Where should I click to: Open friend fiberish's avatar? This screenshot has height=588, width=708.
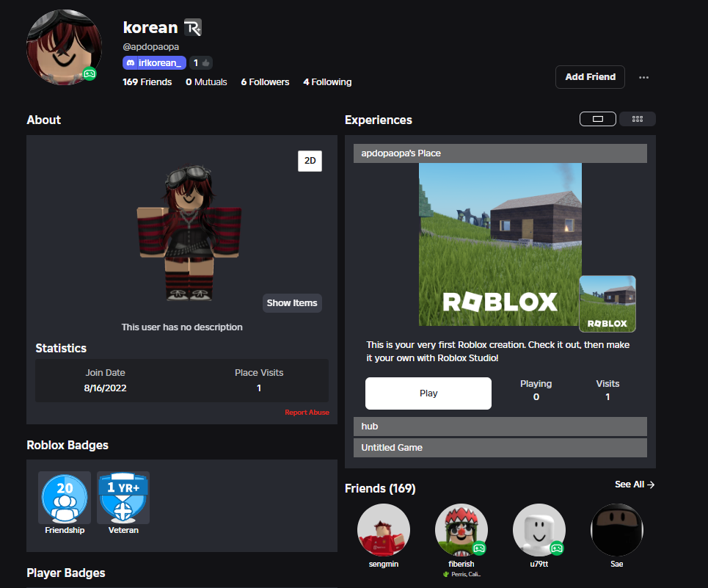tap(461, 530)
